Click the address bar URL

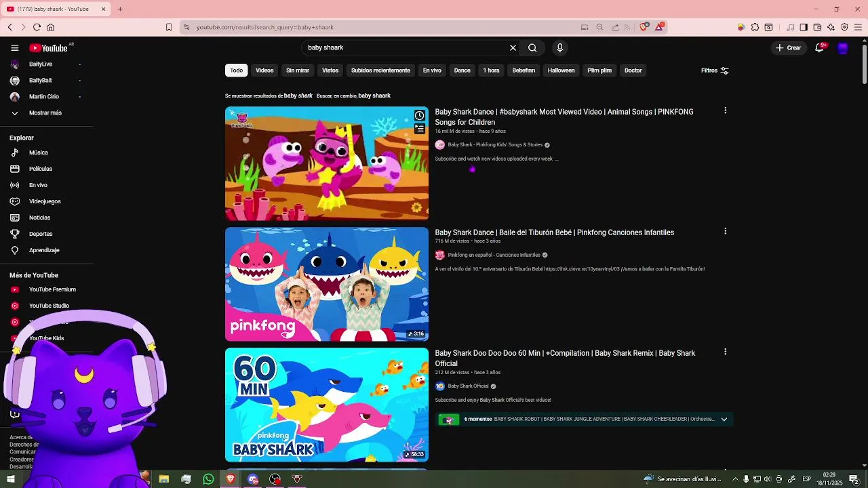pyautogui.click(x=265, y=27)
